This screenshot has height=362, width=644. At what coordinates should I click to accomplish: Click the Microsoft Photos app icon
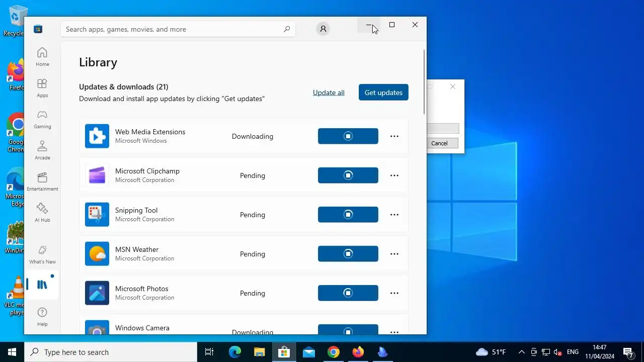click(x=97, y=293)
